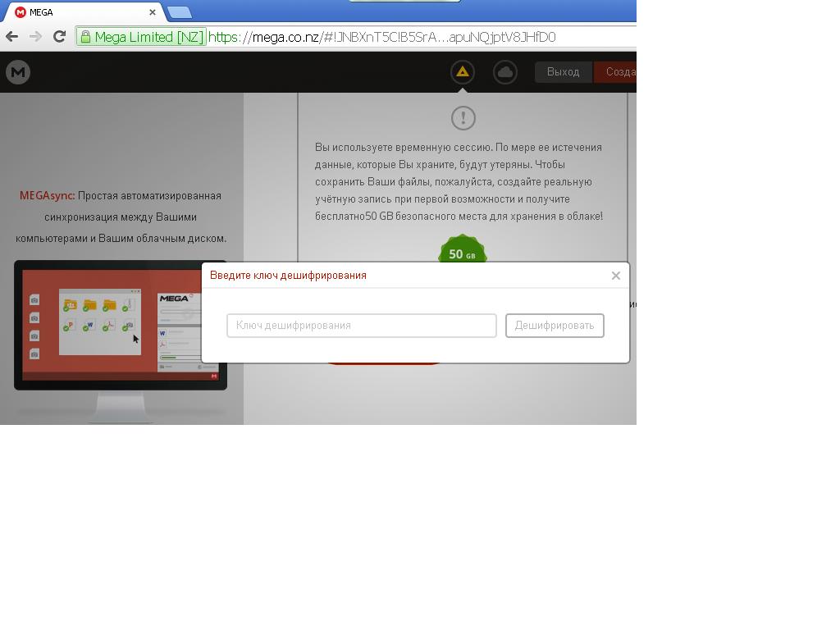Click the browser back arrow
Viewport: 840px width, 630px height.
11,36
